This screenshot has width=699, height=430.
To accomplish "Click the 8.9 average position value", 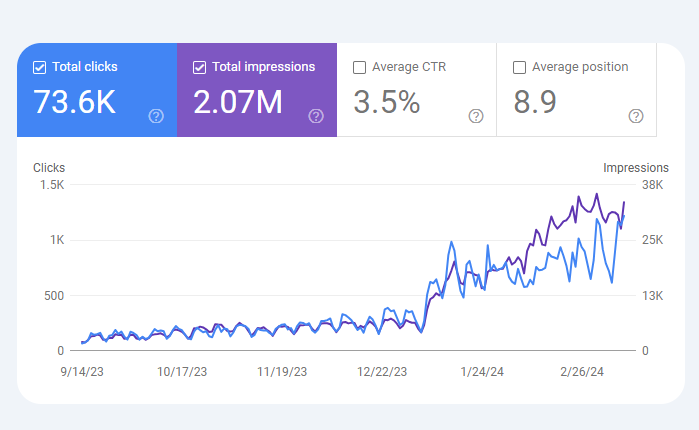I will click(536, 102).
